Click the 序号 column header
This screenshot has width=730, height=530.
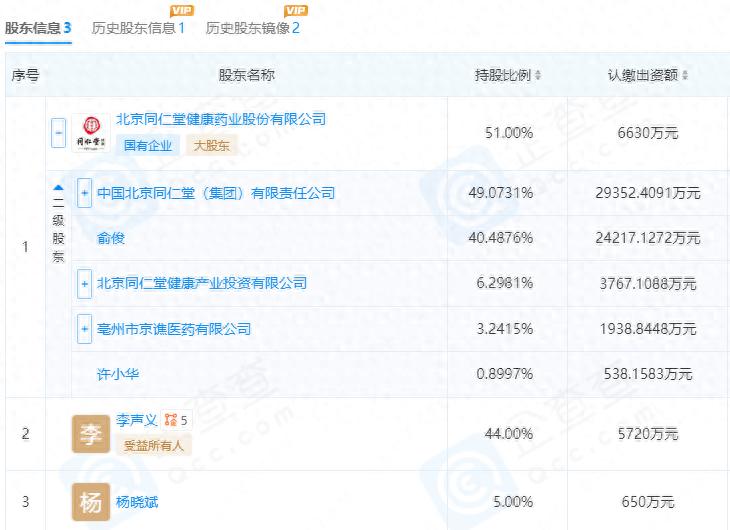click(25, 75)
